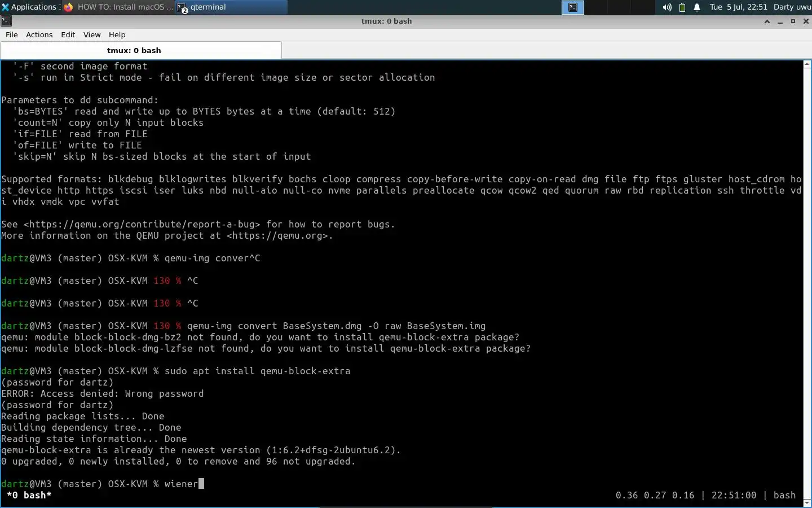Maximize the qterminal window
The image size is (812, 508).
[793, 21]
